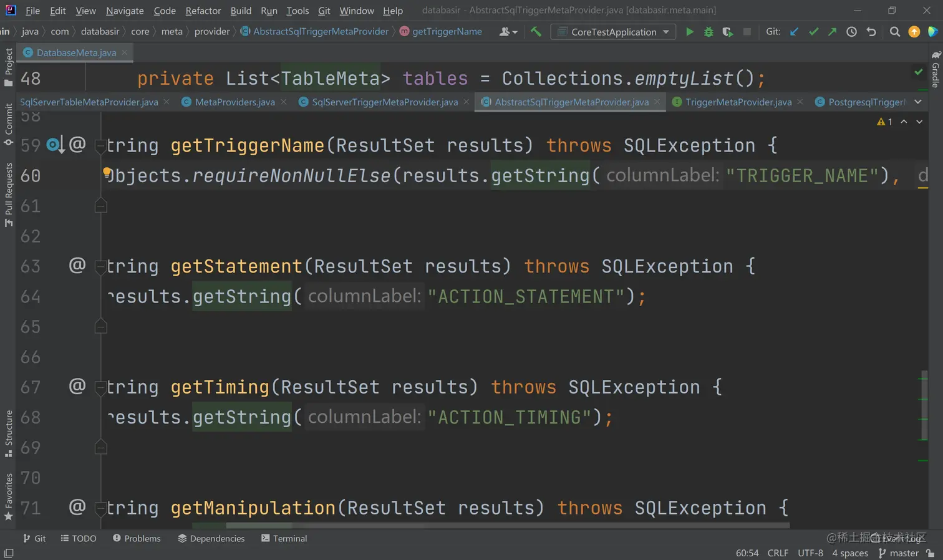Show Git history with the clock icon
Screen dimensions: 943x560
(x=851, y=32)
